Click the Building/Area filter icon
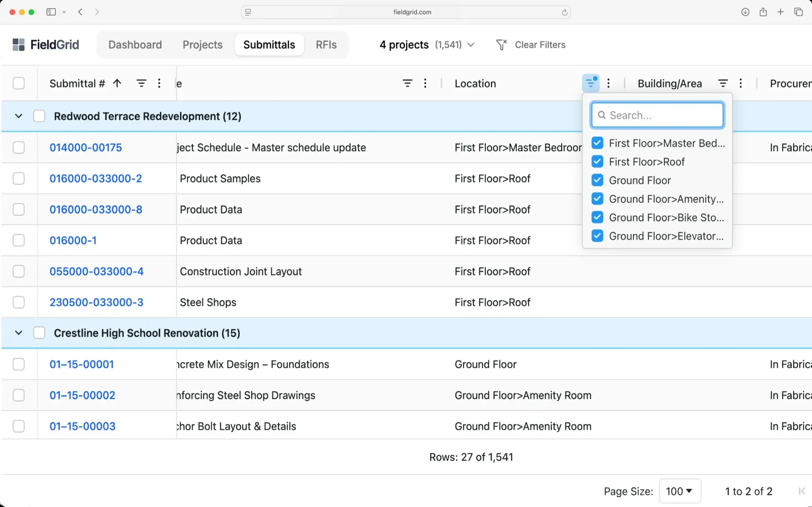The image size is (812, 507). point(723,83)
